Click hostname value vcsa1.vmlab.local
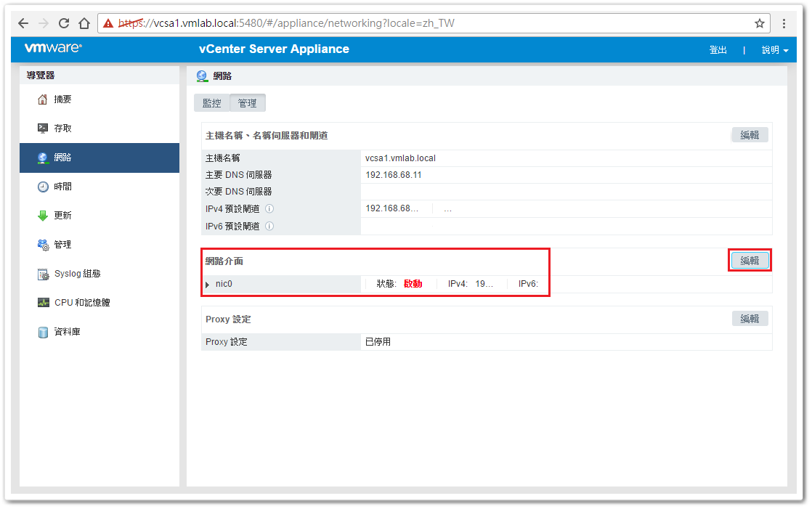812x509 pixels. [x=400, y=158]
